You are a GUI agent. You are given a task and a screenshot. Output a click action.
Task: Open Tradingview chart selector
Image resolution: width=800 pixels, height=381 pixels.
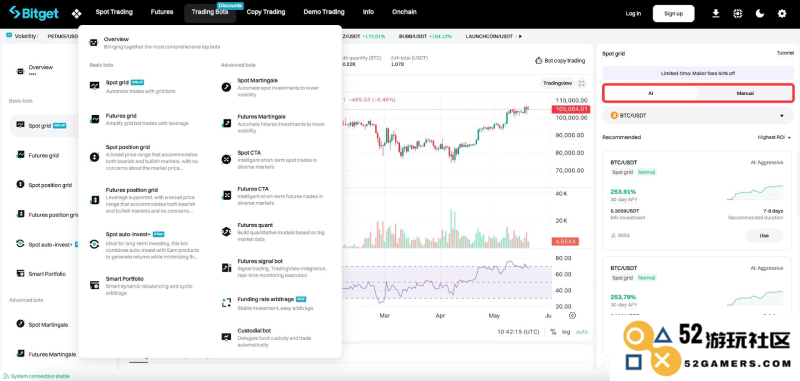pyautogui.click(x=557, y=83)
